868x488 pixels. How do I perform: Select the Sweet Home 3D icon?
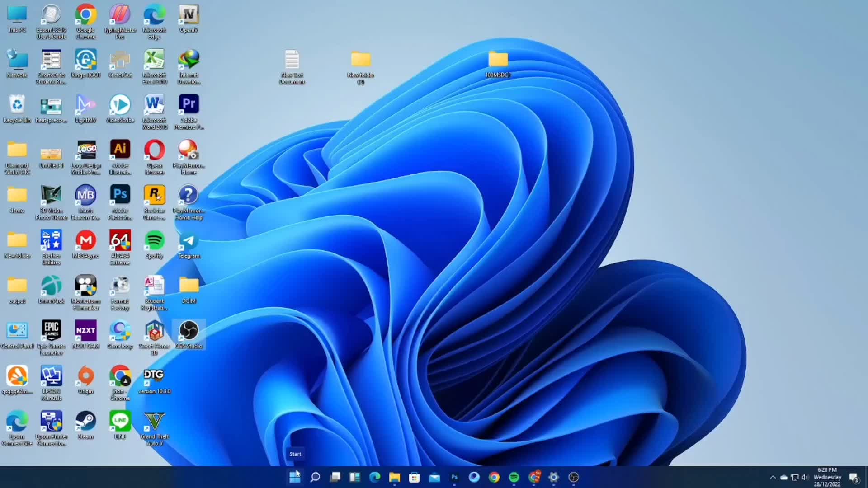coord(154,338)
